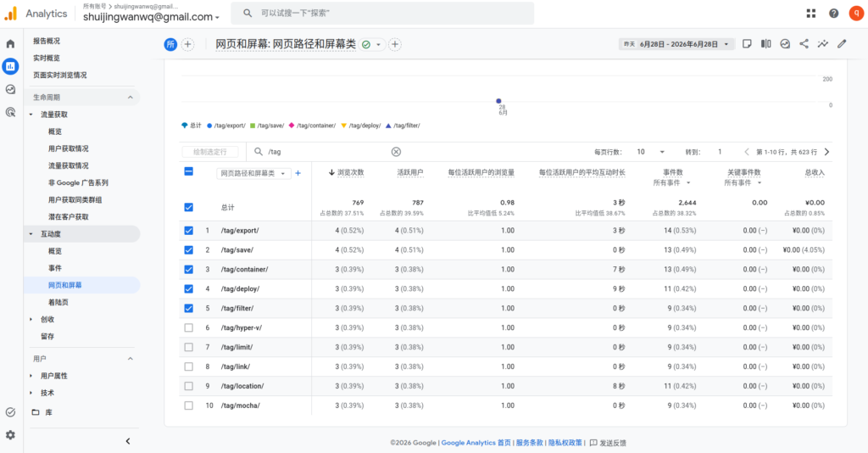Collapse the left navigation panel
Image resolution: width=868 pixels, height=453 pixels.
128,441
